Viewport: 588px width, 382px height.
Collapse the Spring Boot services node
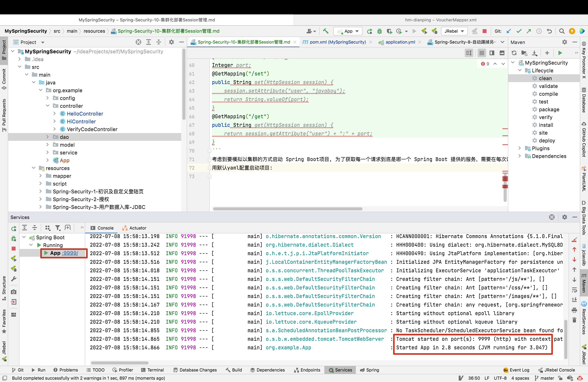24,237
